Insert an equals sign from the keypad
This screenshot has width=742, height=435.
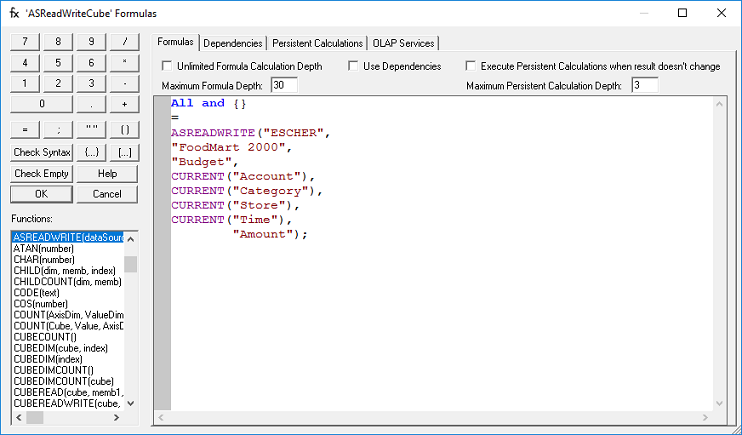(x=25, y=130)
